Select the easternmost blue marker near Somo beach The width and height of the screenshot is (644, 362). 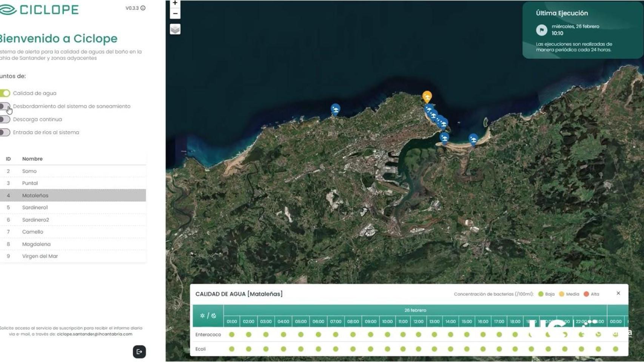point(473,138)
